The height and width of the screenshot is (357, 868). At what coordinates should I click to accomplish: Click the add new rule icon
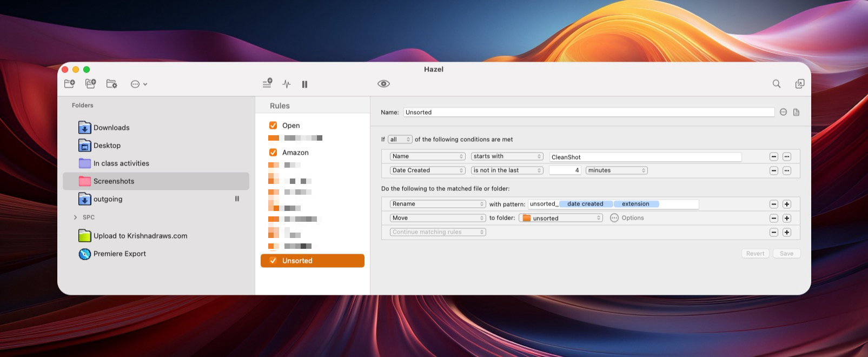[x=267, y=84]
